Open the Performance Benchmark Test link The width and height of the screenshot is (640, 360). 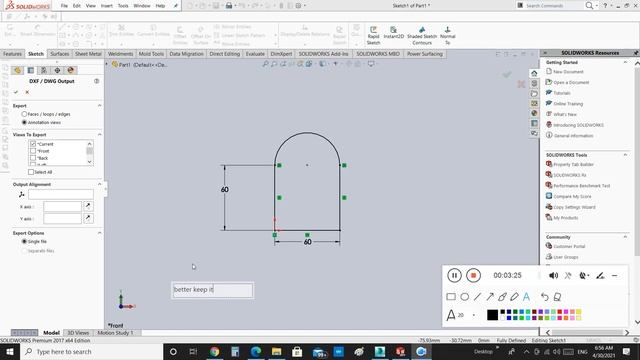click(x=582, y=186)
